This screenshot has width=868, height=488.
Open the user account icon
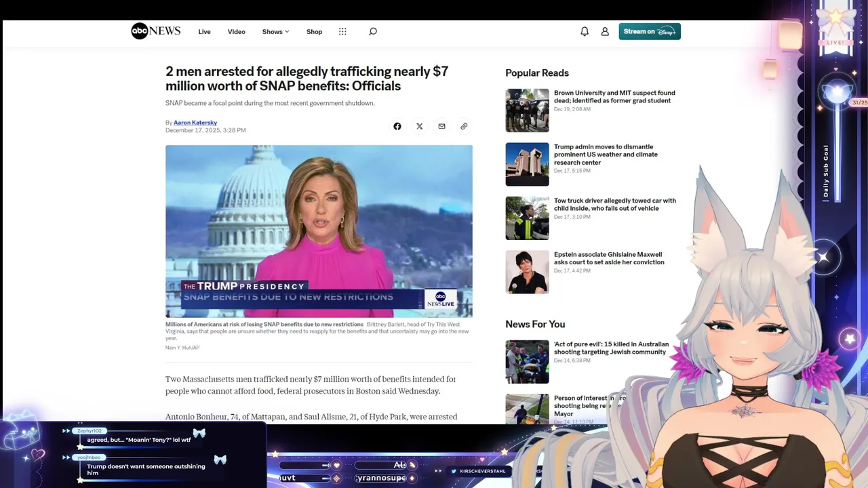605,31
